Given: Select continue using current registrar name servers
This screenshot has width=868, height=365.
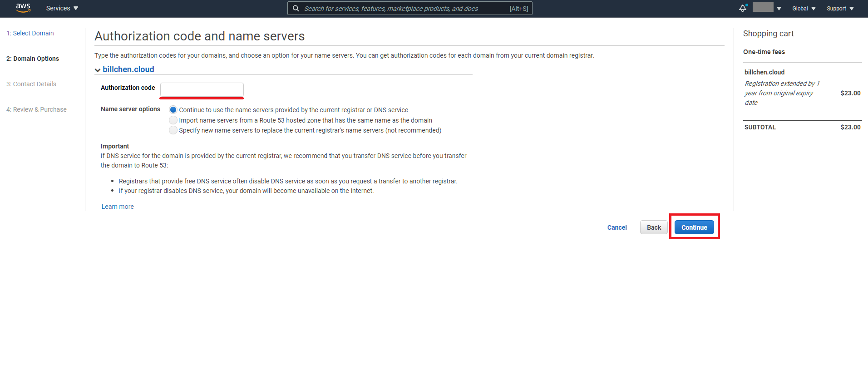Looking at the screenshot, I should pyautogui.click(x=173, y=110).
